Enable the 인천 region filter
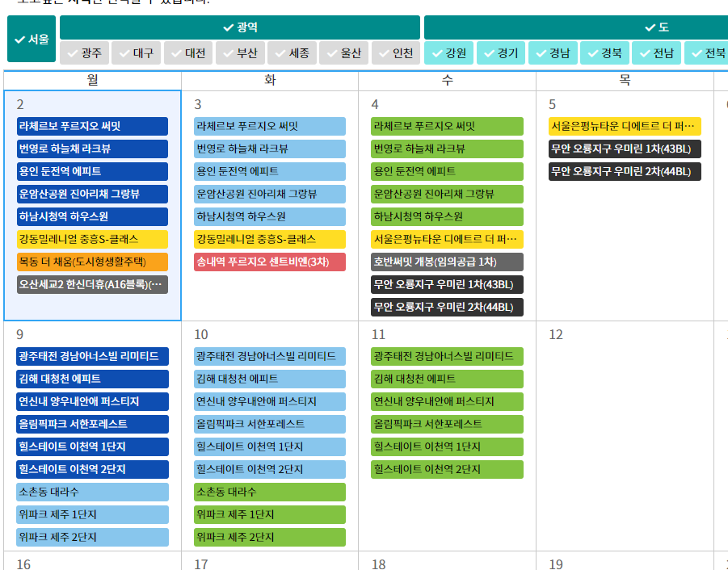 tap(396, 53)
